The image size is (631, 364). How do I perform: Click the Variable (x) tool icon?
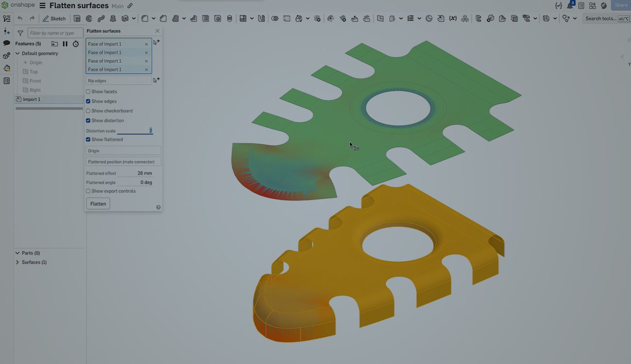[x=453, y=18]
